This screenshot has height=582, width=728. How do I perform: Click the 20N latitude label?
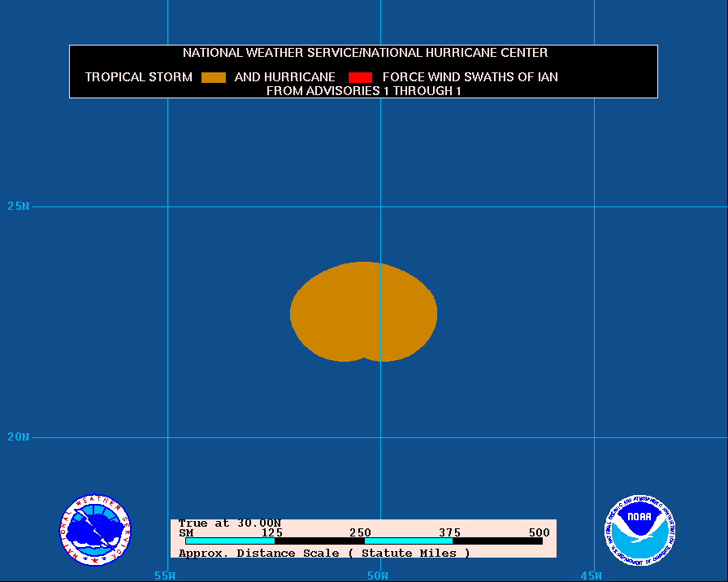(x=19, y=437)
